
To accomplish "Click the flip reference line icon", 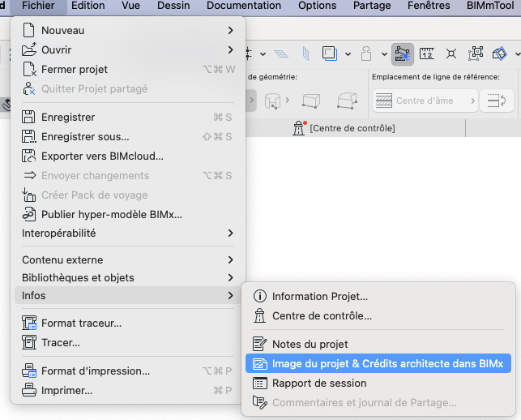I will pyautogui.click(x=497, y=101).
